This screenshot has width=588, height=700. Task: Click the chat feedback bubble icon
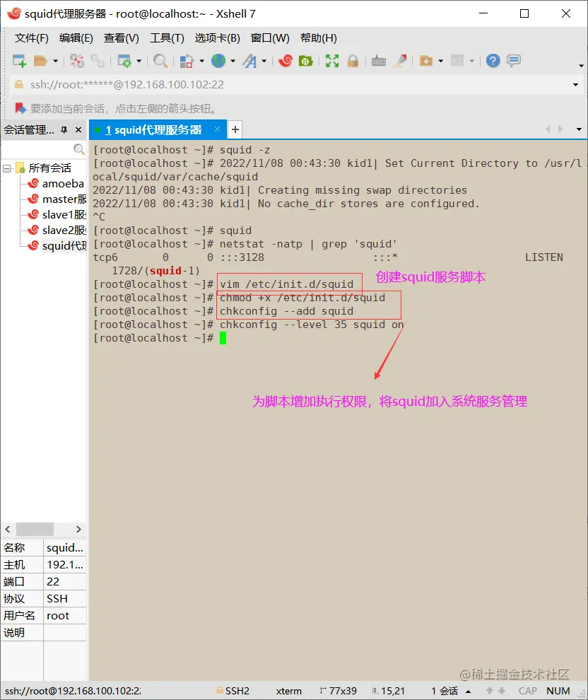pos(514,61)
